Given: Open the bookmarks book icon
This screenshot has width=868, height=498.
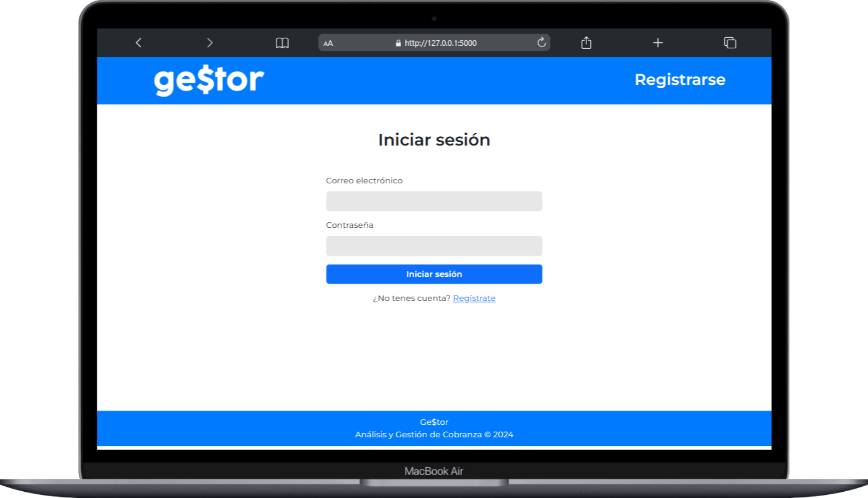Looking at the screenshot, I should click(282, 43).
